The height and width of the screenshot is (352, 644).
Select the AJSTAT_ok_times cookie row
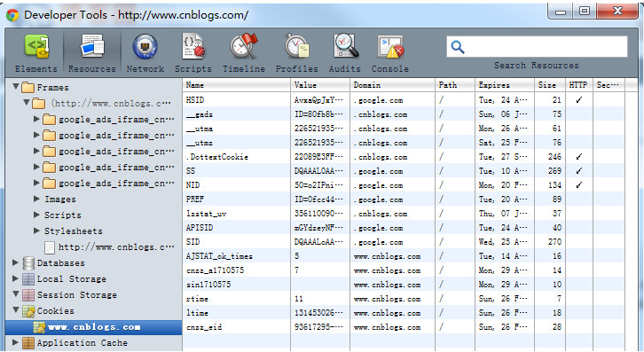(404, 256)
